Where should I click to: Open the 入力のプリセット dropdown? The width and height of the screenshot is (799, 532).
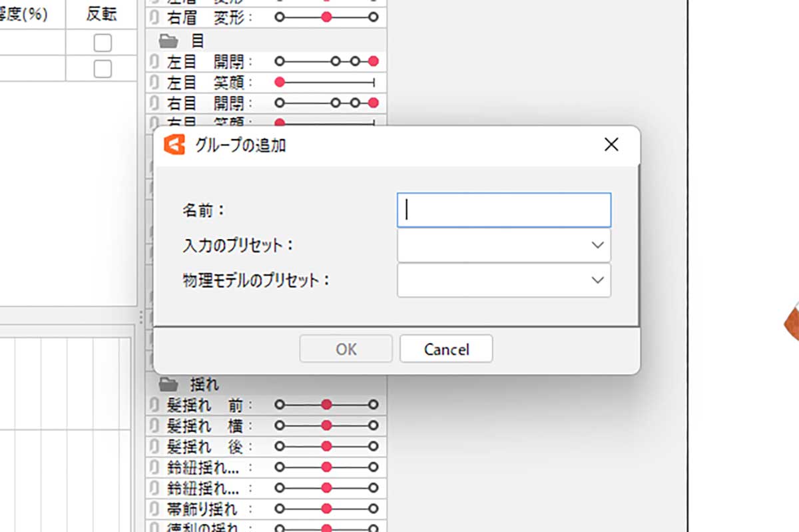pos(504,245)
